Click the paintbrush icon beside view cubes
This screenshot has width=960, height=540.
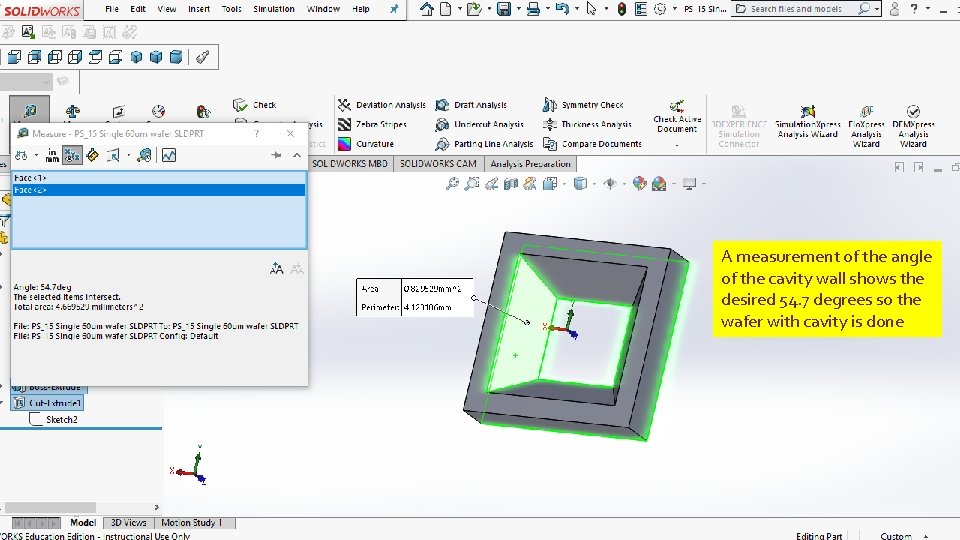coord(203,57)
